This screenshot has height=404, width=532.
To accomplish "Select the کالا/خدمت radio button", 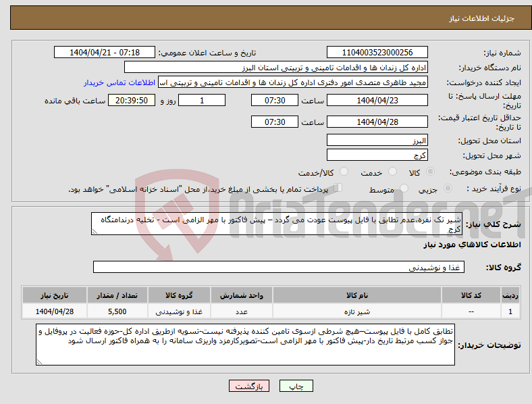I will [x=344, y=172].
